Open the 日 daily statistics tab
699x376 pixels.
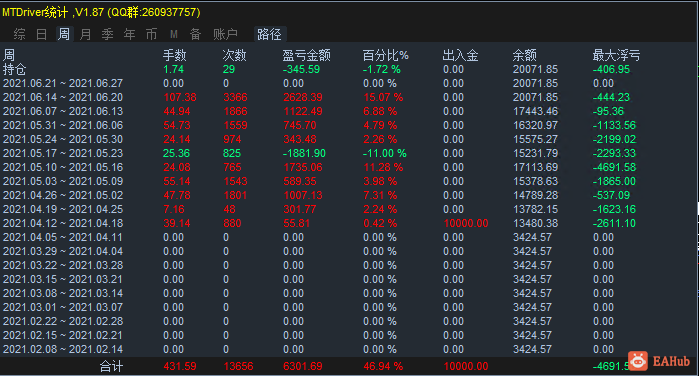(41, 34)
